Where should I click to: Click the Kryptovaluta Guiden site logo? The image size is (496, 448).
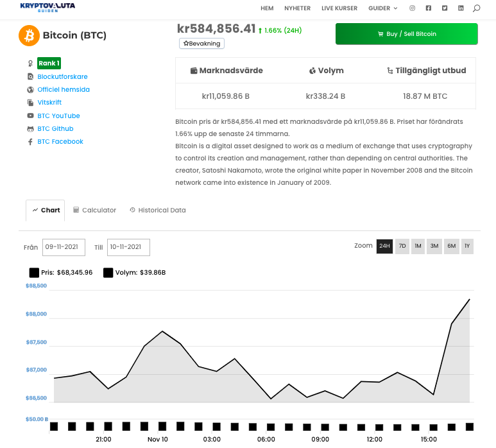tap(47, 7)
